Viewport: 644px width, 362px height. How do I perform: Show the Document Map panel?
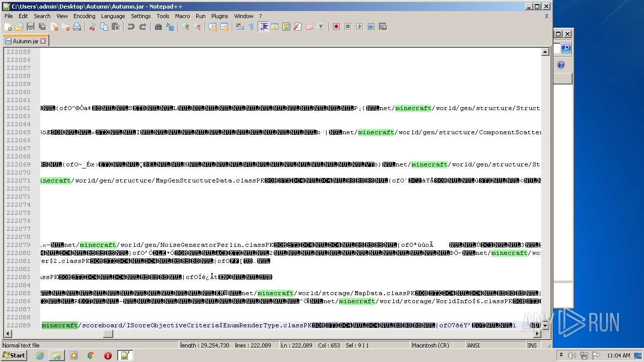[x=286, y=27]
